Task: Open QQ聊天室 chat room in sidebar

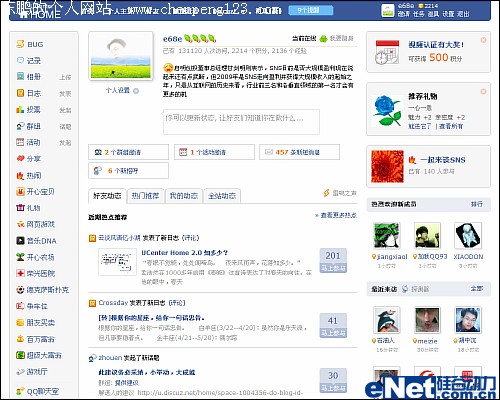Action: click(x=43, y=391)
